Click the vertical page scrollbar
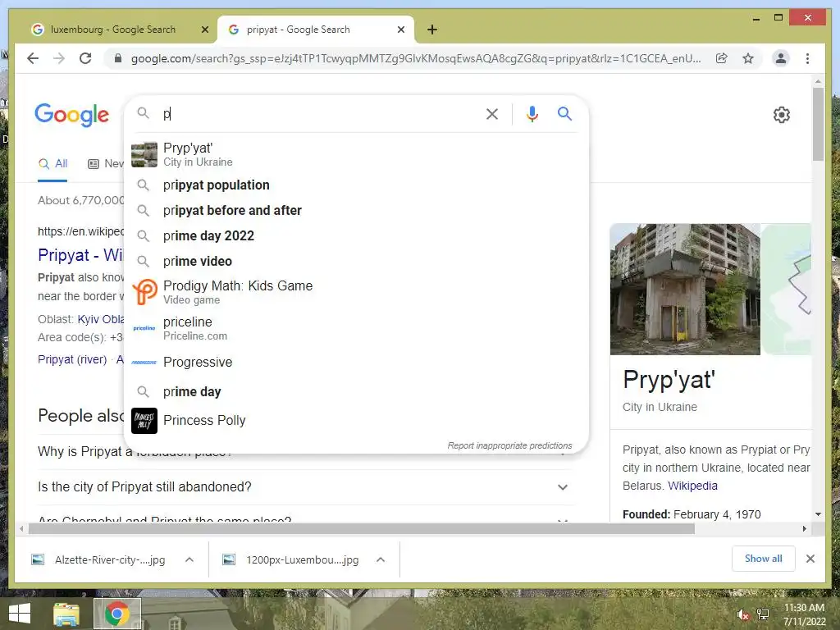 pyautogui.click(x=818, y=125)
